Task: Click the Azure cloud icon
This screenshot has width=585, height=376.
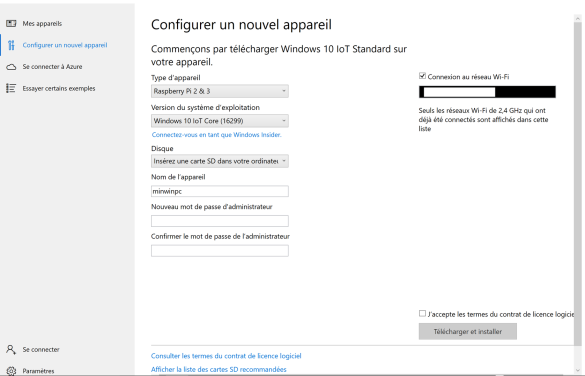Action: coord(11,67)
